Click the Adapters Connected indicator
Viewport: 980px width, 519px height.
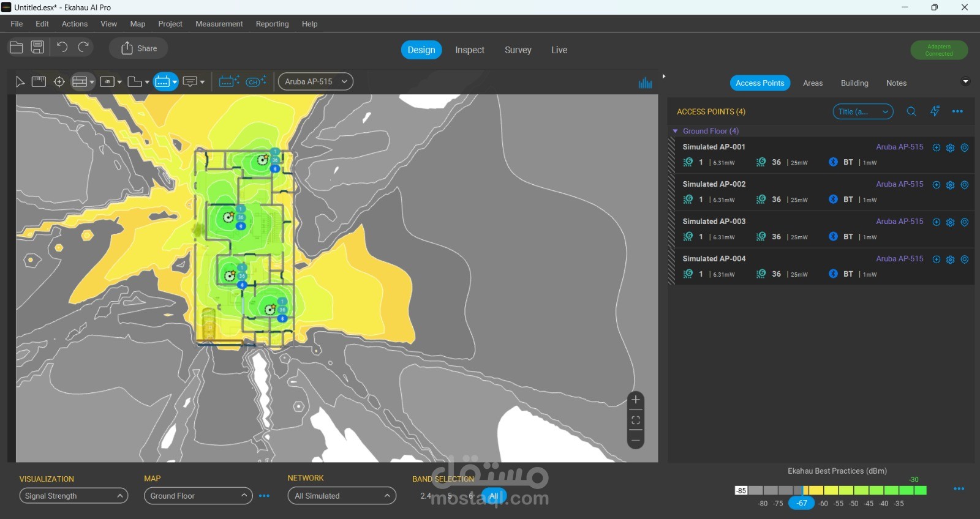pos(939,50)
